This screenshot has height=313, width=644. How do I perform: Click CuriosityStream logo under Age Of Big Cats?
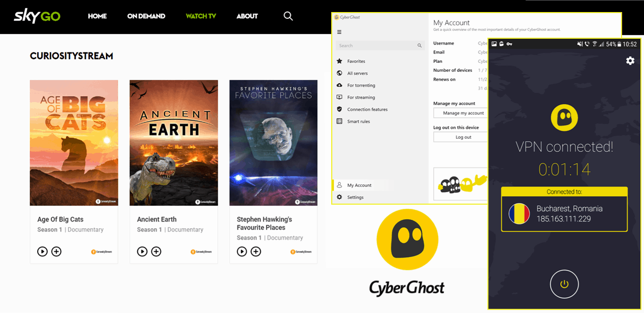[101, 252]
